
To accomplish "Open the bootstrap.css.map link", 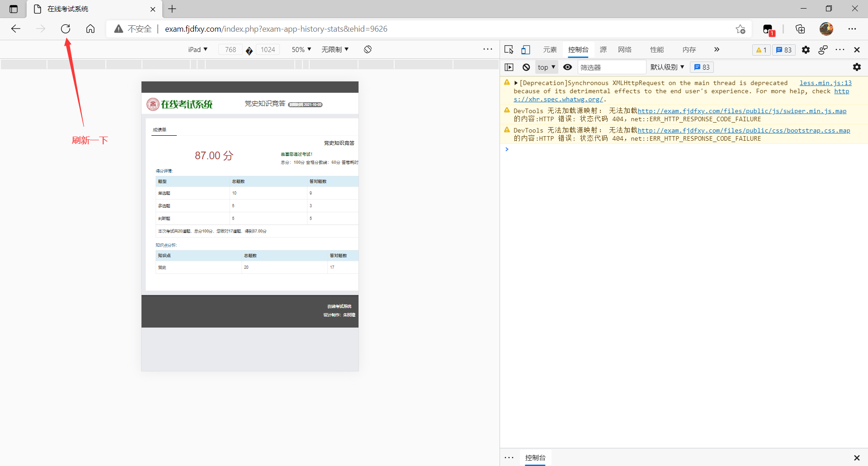I will (744, 130).
